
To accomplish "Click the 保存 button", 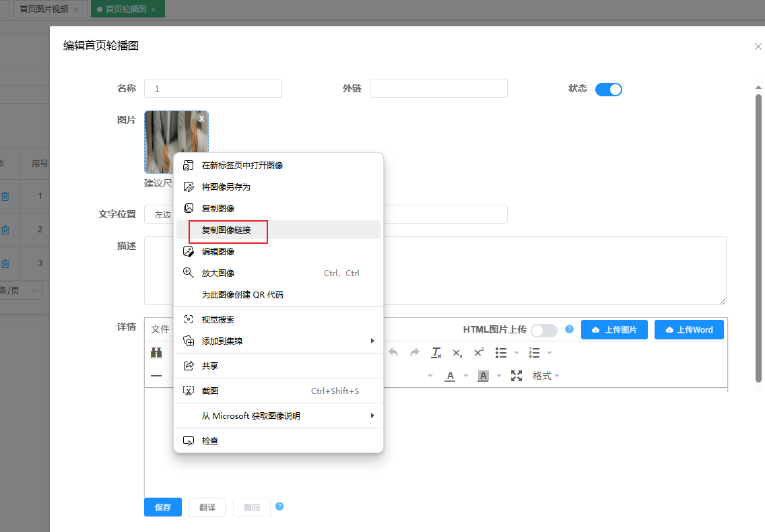I will (163, 507).
